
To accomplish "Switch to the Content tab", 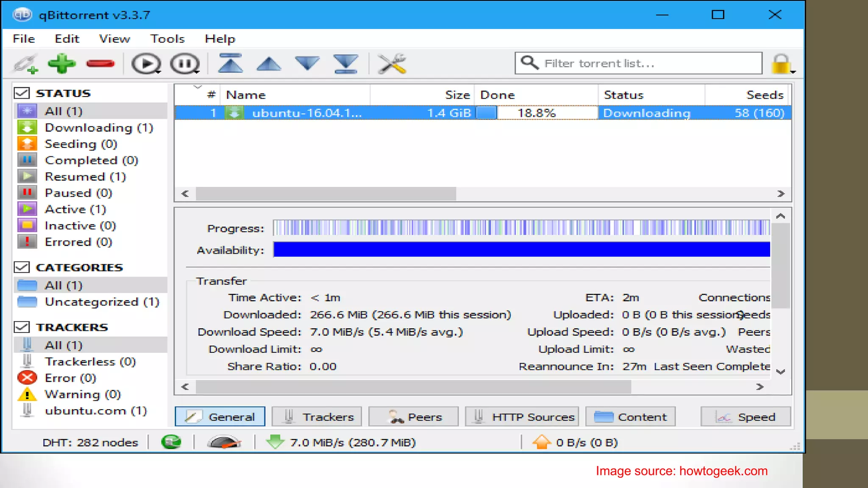I will coord(630,416).
